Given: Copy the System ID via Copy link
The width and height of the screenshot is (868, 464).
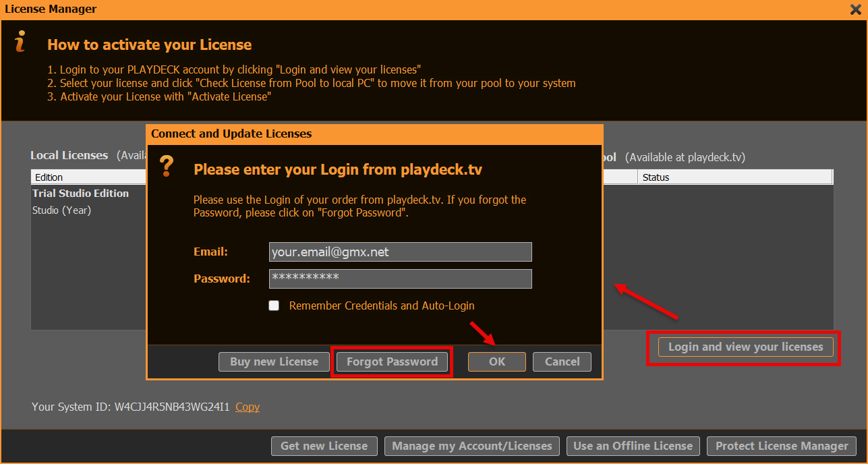Looking at the screenshot, I should point(248,407).
